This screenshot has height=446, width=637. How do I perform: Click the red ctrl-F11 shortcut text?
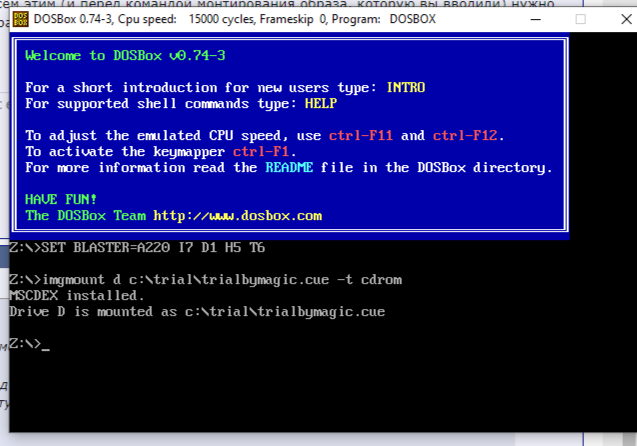pyautogui.click(x=361, y=135)
